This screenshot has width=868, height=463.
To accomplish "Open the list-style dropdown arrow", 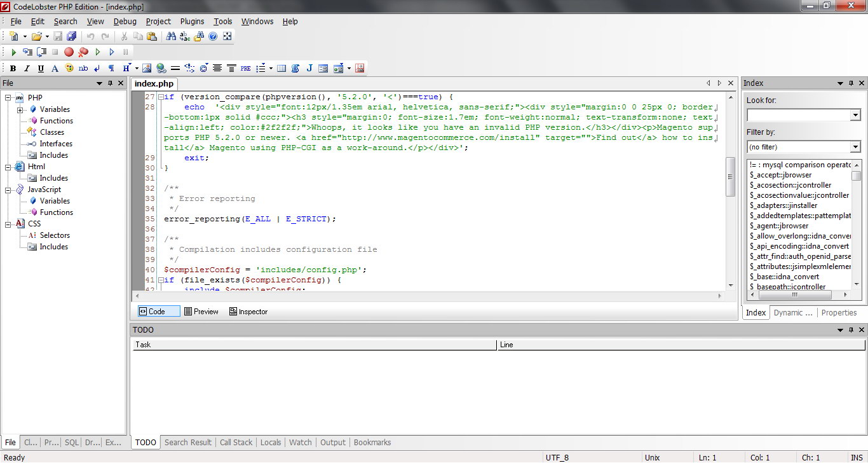I will click(x=271, y=68).
